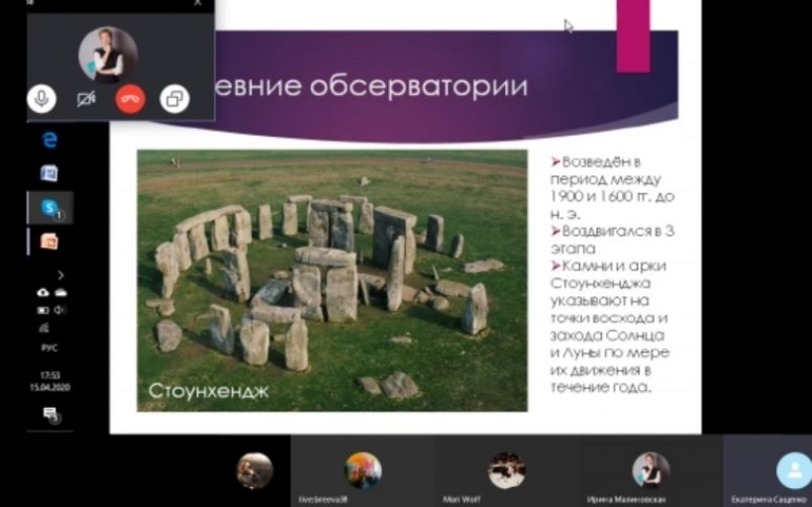Open Microsoft Edge from the taskbar
The width and height of the screenshot is (812, 507).
click(x=50, y=140)
